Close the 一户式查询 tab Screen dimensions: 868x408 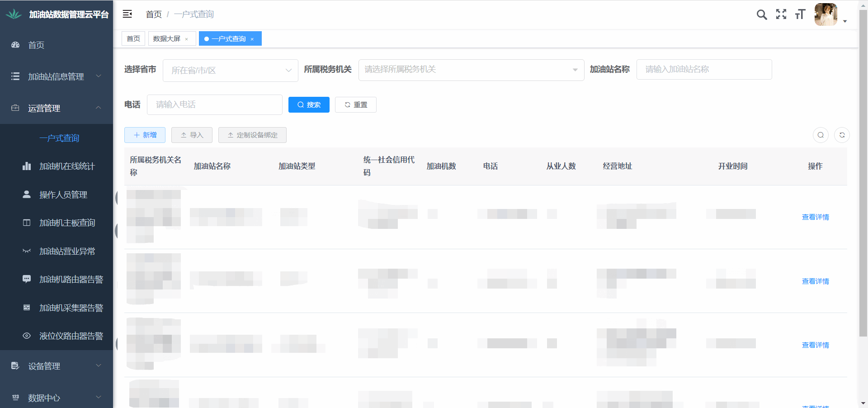click(x=252, y=39)
